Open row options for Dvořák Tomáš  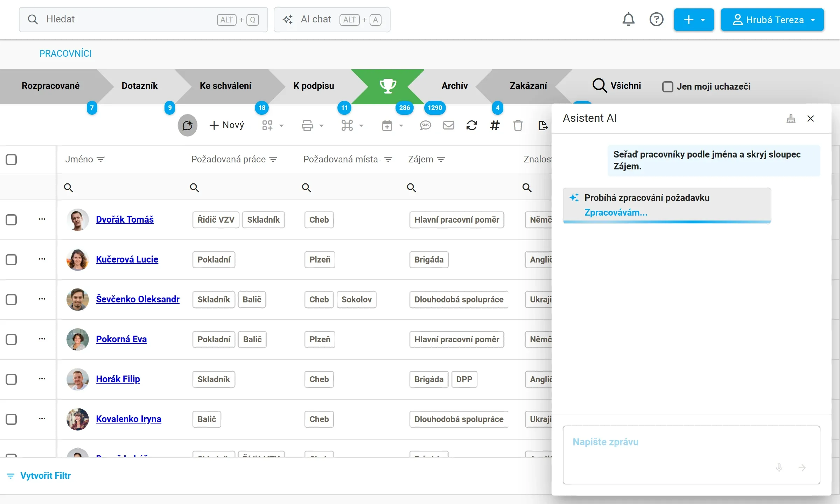[x=42, y=219]
